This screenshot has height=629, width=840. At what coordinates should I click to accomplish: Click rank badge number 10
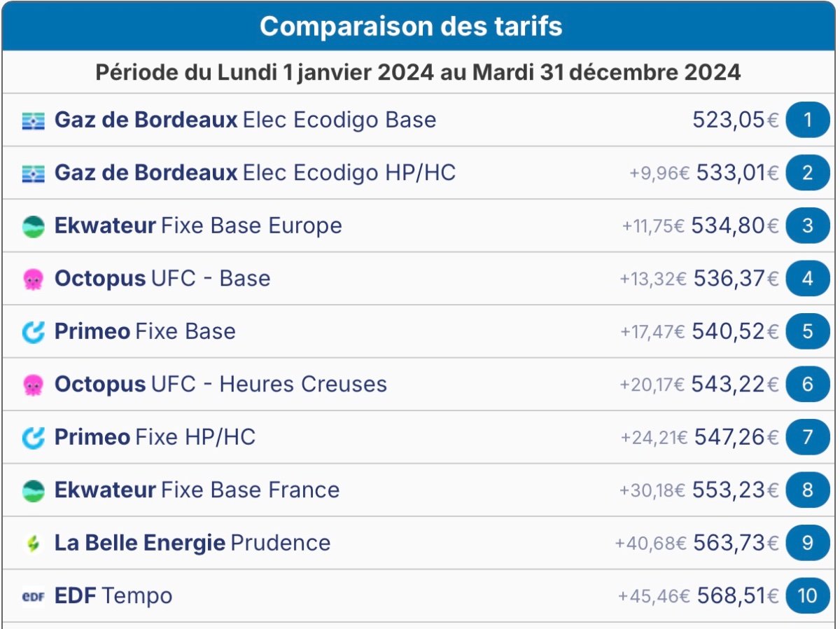tap(807, 596)
